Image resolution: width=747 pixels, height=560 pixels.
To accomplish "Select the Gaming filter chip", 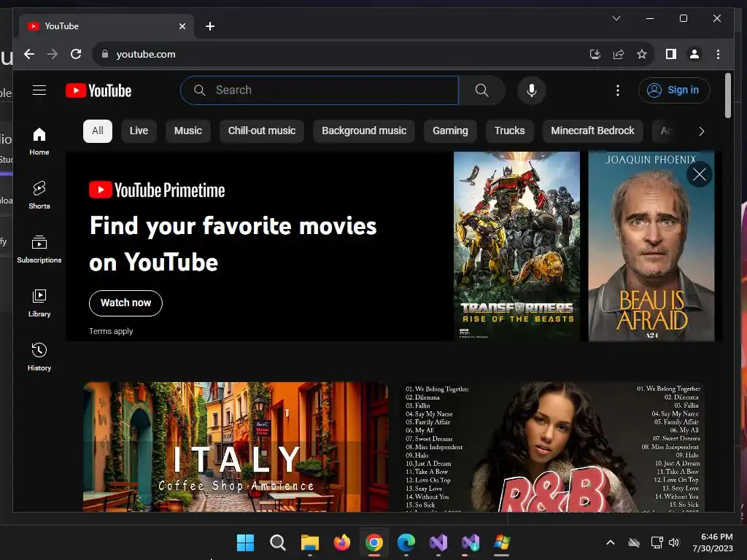I will [450, 131].
